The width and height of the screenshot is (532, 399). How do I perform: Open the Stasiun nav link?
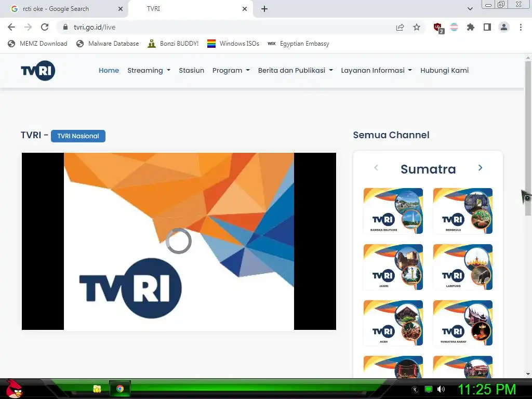click(191, 70)
